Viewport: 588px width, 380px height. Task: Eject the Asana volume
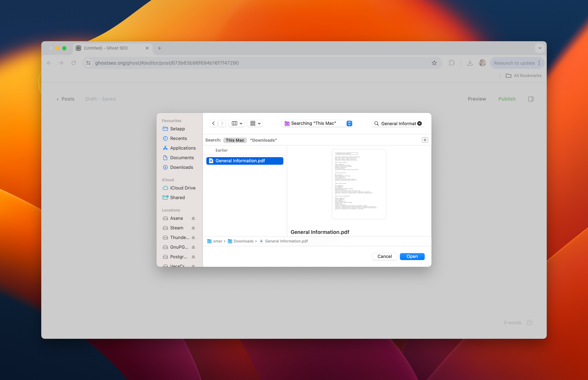[x=193, y=218]
